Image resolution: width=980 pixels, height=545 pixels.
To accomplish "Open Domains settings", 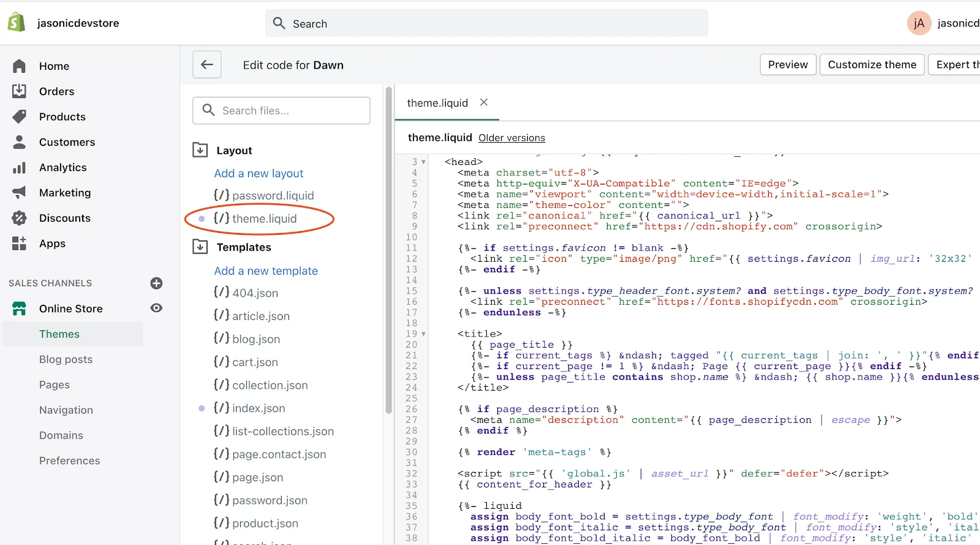I will pos(61,435).
